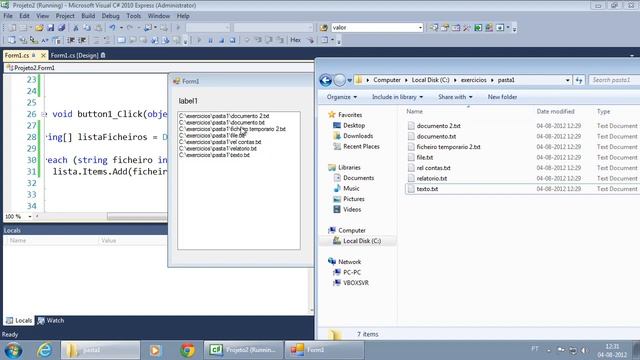Select texto.txt in Explorer
640x360 pixels.
427,189
